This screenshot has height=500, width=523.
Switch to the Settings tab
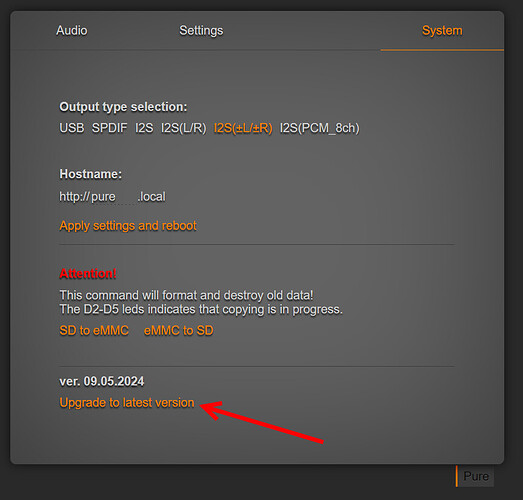click(201, 30)
